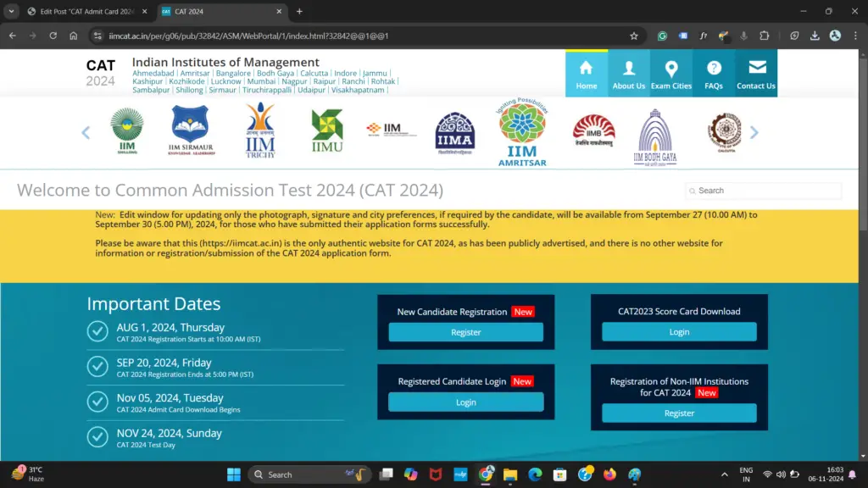
Task: Show hidden system tray icons
Action: coord(724,474)
